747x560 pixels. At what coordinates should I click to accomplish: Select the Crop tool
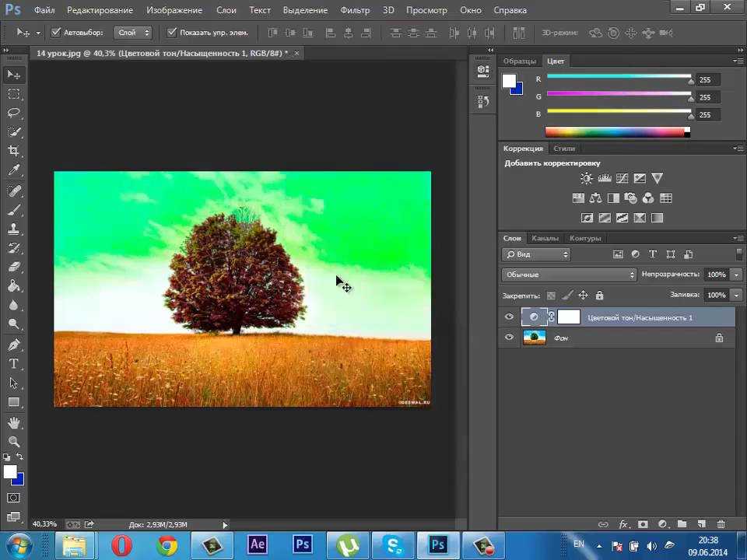click(13, 151)
